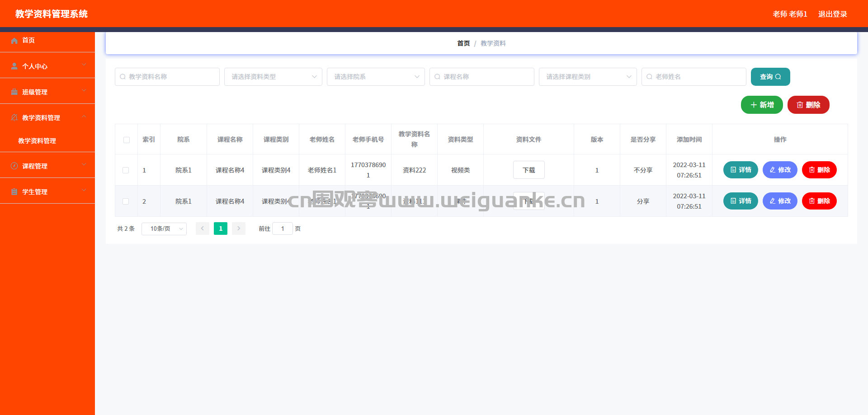868x415 pixels.
Task: Click plus icon on 新增 button
Action: coord(754,105)
